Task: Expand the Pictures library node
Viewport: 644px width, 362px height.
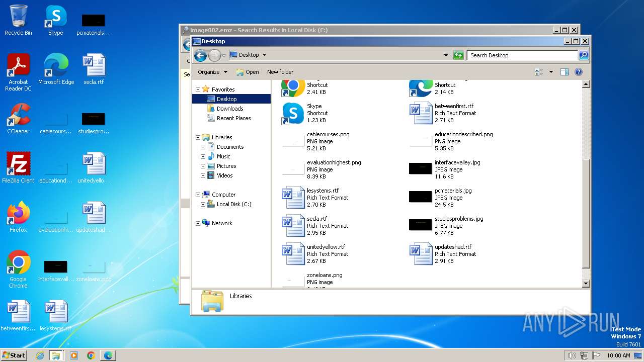Action: (203, 166)
